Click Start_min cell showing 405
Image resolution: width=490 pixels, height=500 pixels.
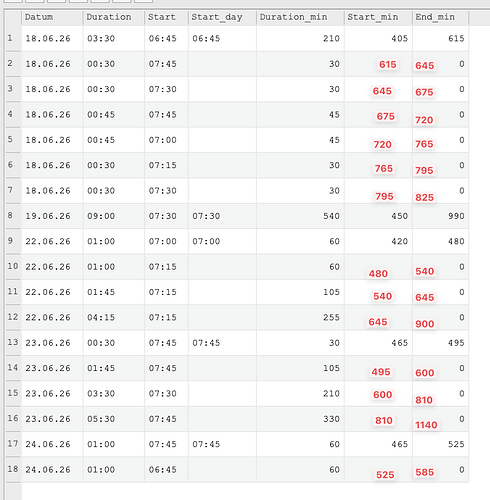click(x=378, y=39)
